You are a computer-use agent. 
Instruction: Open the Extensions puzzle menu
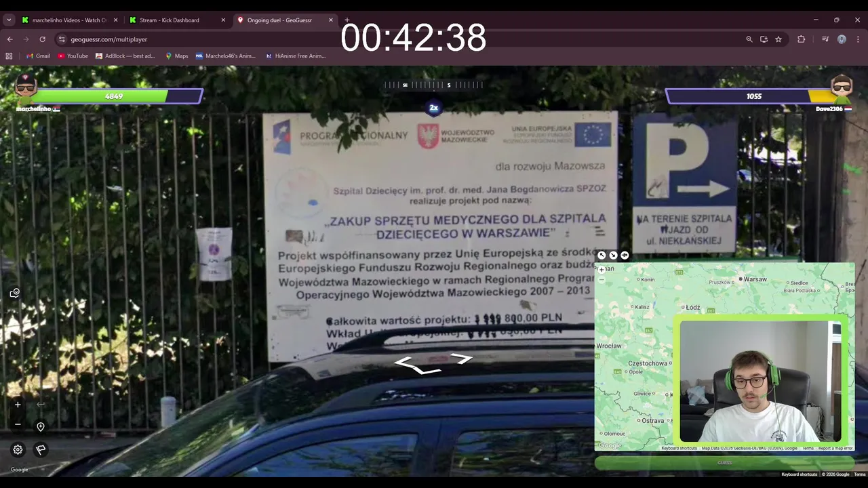pos(802,39)
